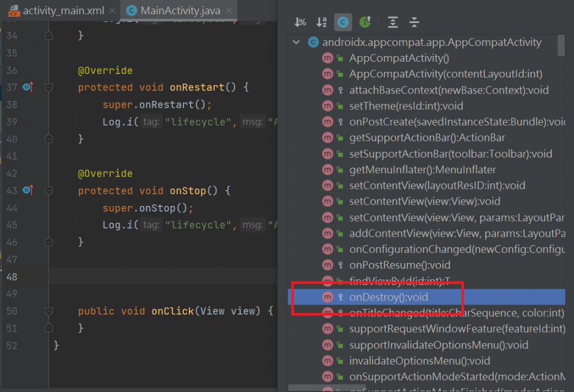Select setContentView(layoutResID:int):void method
Screen dimensions: 574x392
point(437,186)
